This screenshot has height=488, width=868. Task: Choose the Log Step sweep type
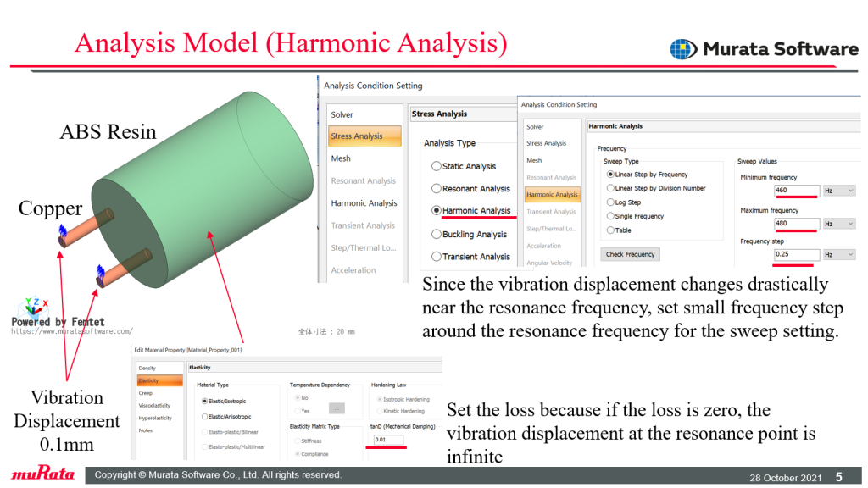(x=610, y=202)
